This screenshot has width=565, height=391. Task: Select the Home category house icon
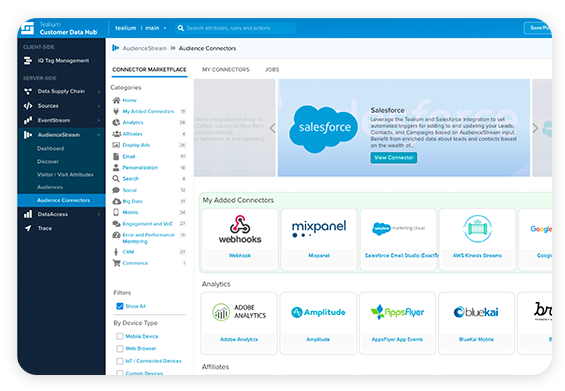click(x=116, y=100)
